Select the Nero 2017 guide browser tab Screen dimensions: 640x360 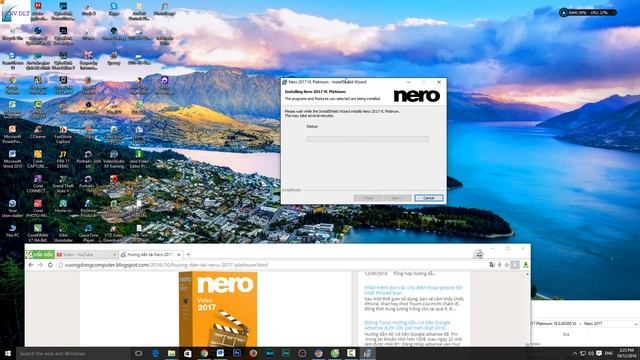coord(150,254)
